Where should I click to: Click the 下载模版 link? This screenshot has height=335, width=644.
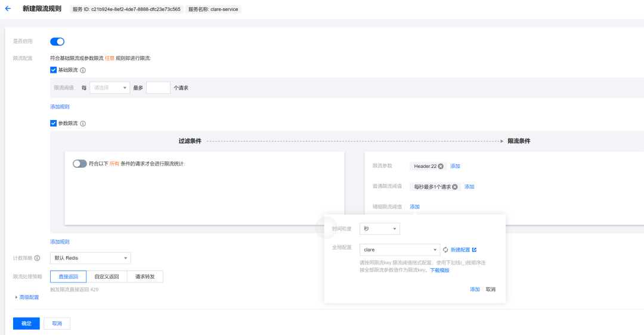[439, 271]
